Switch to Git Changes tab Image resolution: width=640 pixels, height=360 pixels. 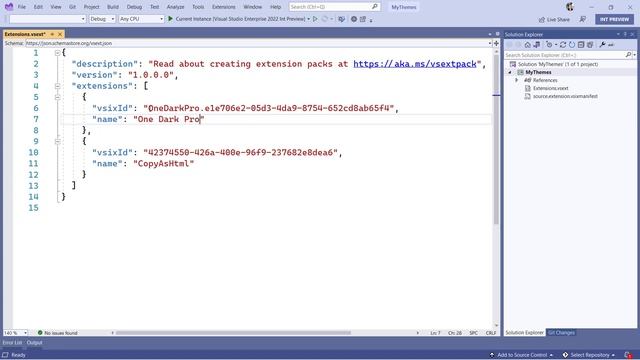tap(561, 333)
